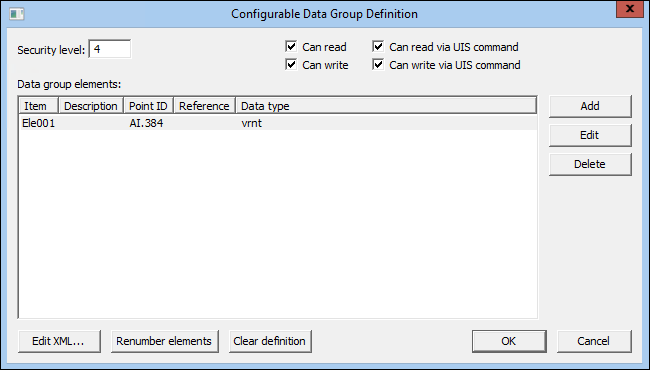Screen dimensions: 650x370
Task: Click the AI.384 point ID cell
Action: pos(146,123)
